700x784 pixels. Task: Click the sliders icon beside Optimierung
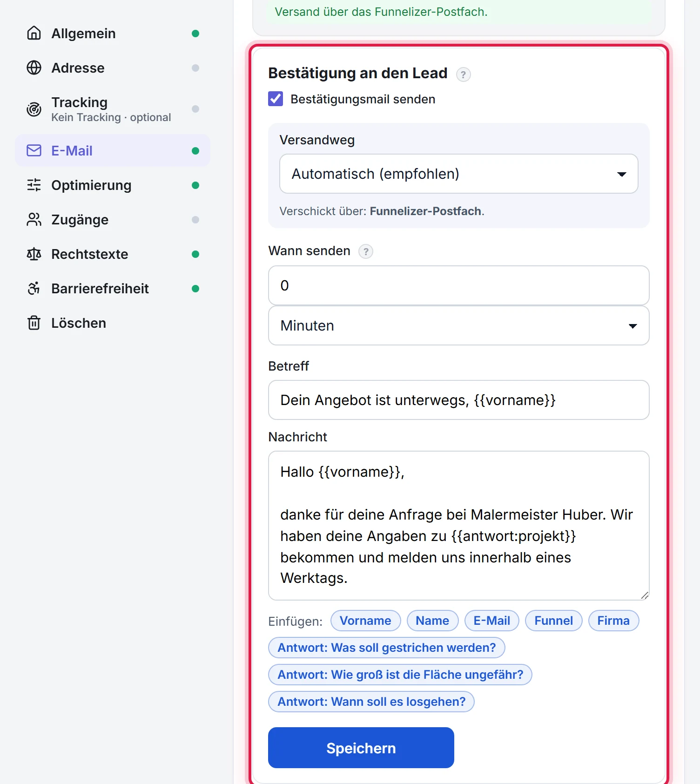(x=34, y=185)
